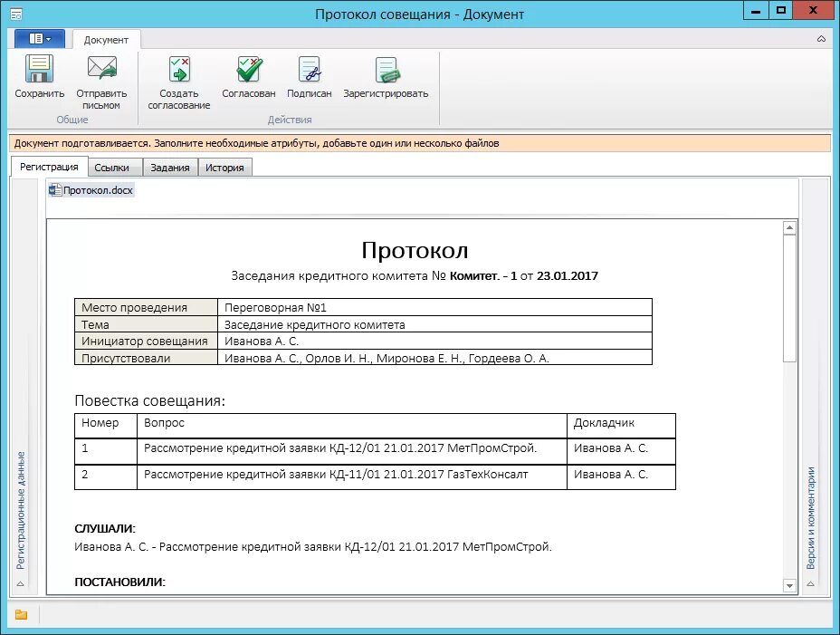Click the date 23.01.2017 in subtitle
This screenshot has height=635, width=840.
click(x=568, y=275)
